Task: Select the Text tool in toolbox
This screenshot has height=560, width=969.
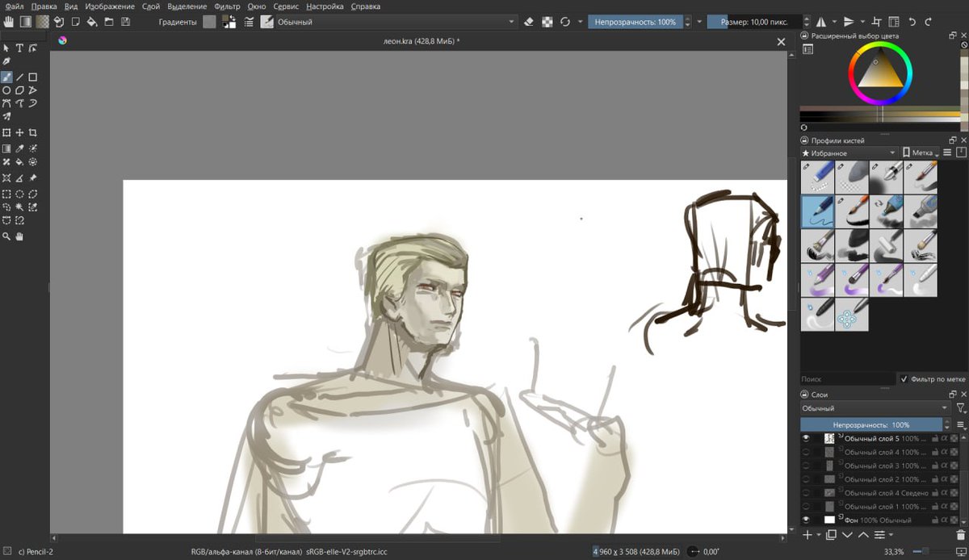Action: pos(19,48)
